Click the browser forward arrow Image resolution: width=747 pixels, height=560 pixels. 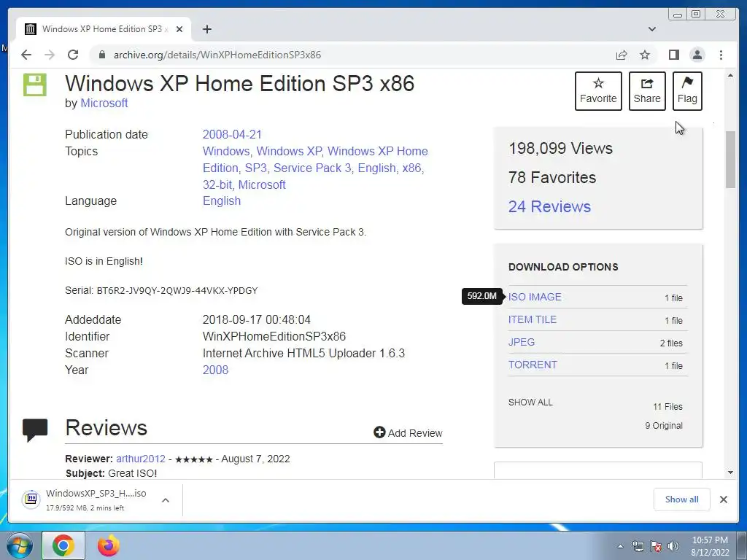(50, 55)
